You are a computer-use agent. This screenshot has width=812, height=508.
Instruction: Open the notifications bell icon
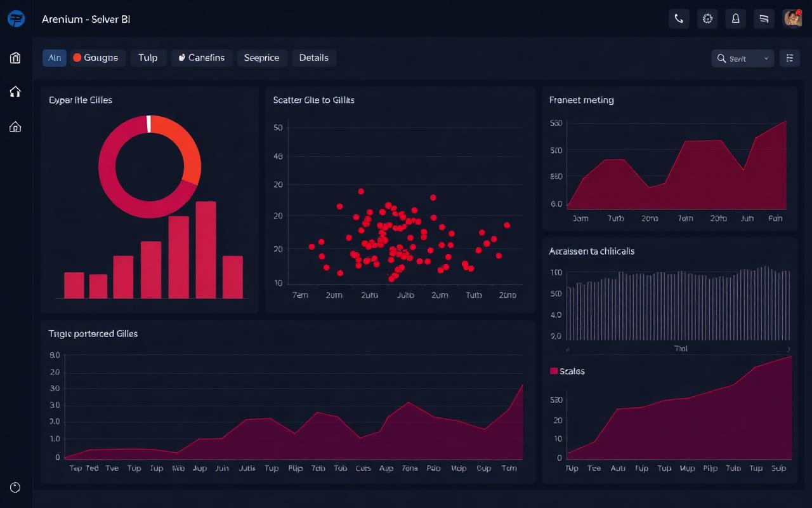tap(736, 19)
